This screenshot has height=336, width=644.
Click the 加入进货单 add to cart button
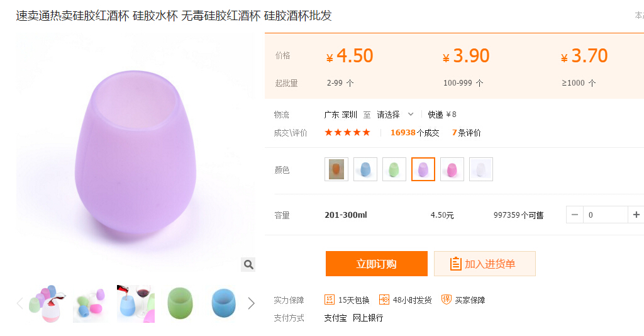pos(484,264)
